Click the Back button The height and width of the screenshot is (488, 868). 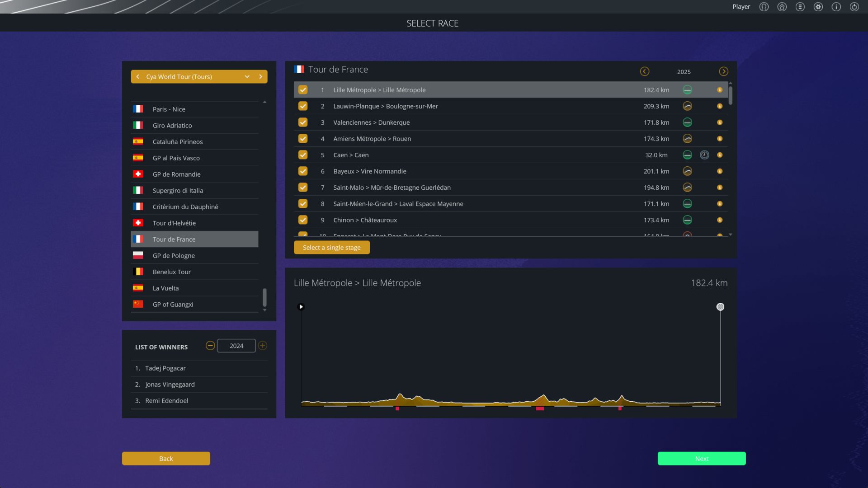[166, 459]
